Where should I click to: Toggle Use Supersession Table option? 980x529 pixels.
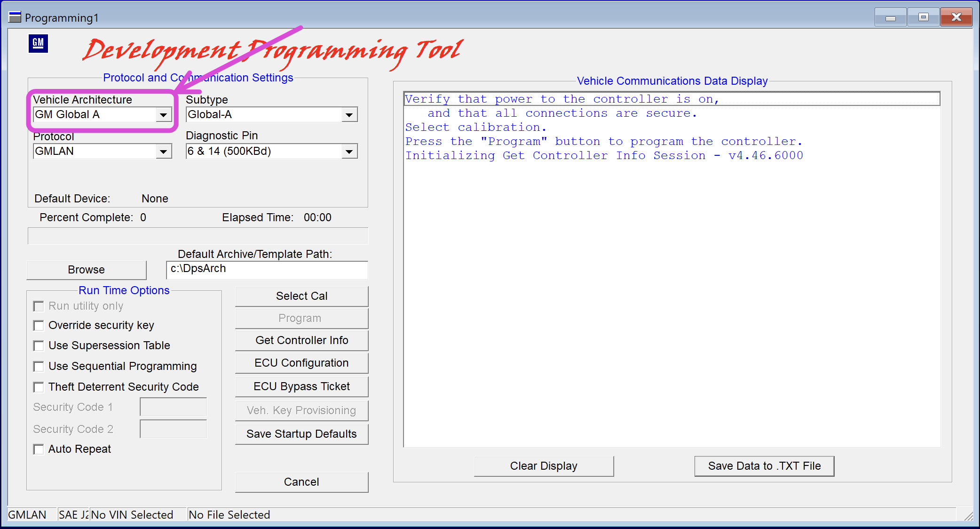[x=39, y=346]
